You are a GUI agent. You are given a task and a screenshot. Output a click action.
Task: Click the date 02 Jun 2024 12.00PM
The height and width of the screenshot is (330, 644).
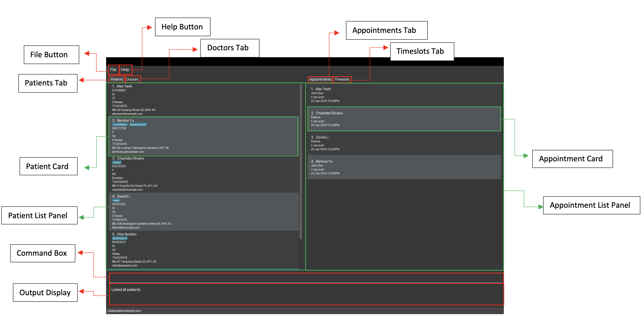pyautogui.click(x=325, y=173)
